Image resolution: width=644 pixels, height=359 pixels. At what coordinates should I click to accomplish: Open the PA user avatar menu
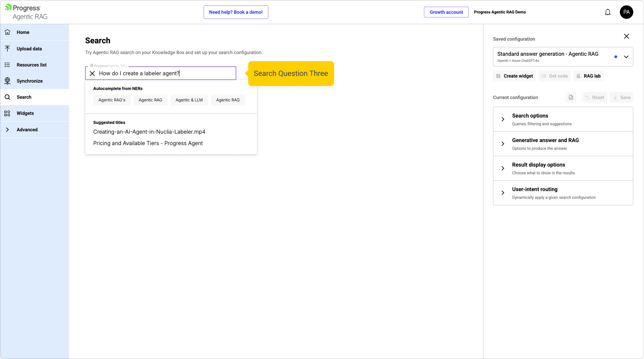626,12
